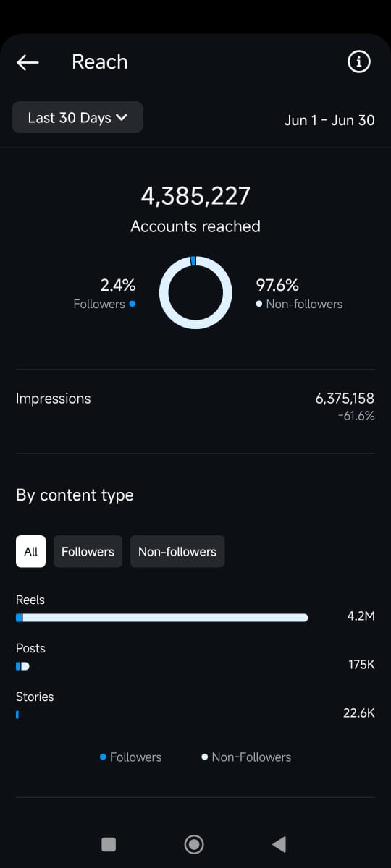
Task: Tap the Android recent apps square icon
Action: pos(109,843)
